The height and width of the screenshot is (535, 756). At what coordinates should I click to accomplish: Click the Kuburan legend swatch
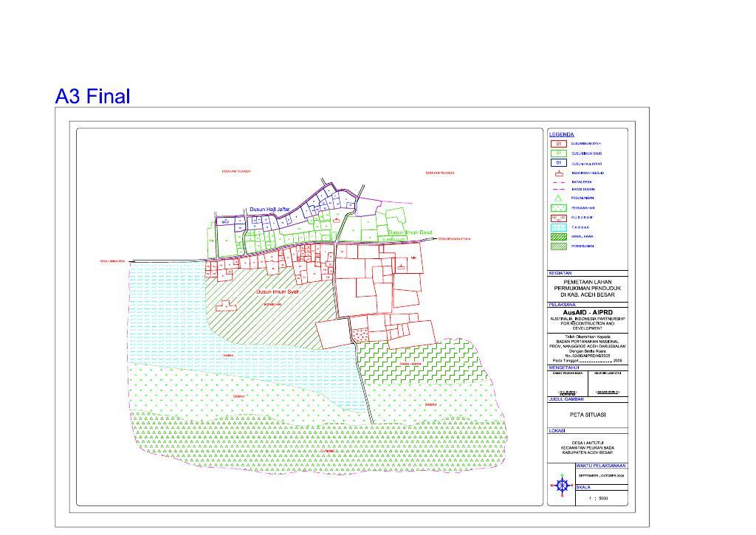[x=559, y=218]
